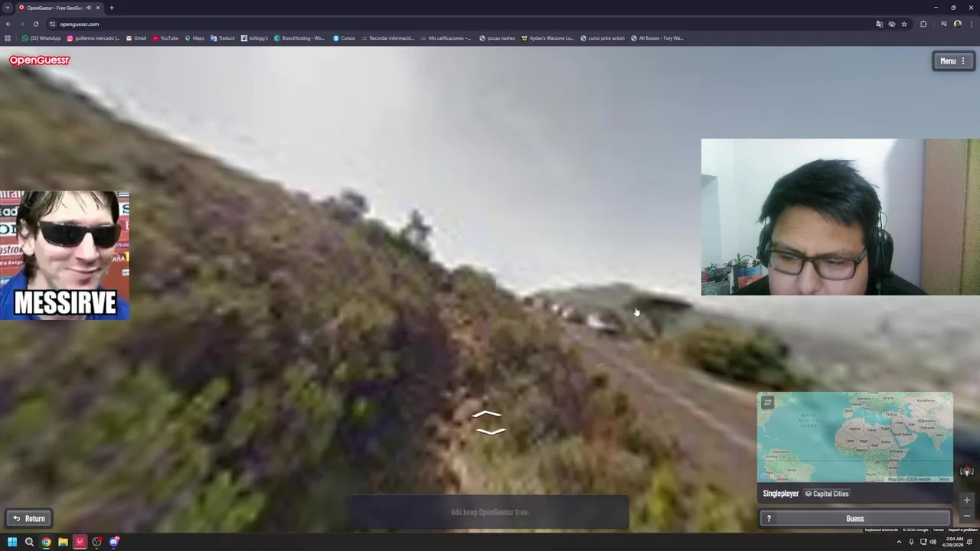Open Windows taskbar search
Image resolution: width=980 pixels, height=551 pixels.
pos(29,542)
